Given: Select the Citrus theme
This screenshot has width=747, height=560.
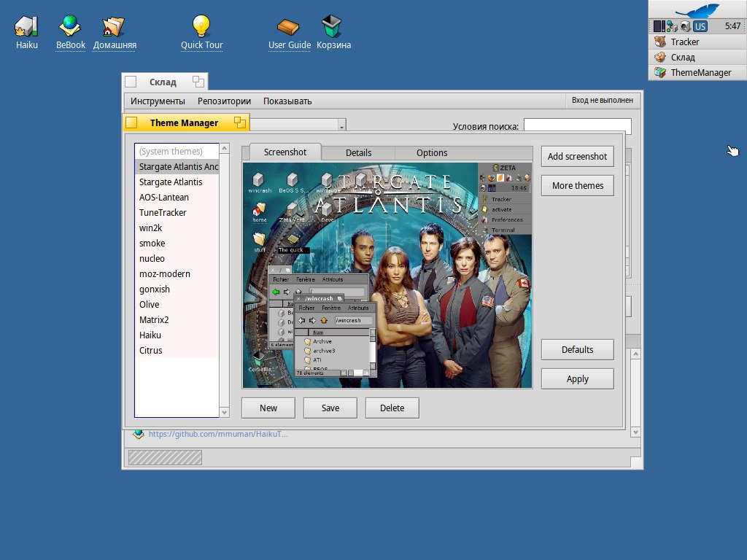Looking at the screenshot, I should tap(177, 350).
